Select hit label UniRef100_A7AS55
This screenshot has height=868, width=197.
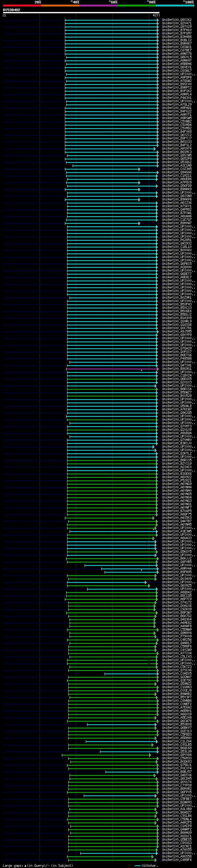click(176, 850)
